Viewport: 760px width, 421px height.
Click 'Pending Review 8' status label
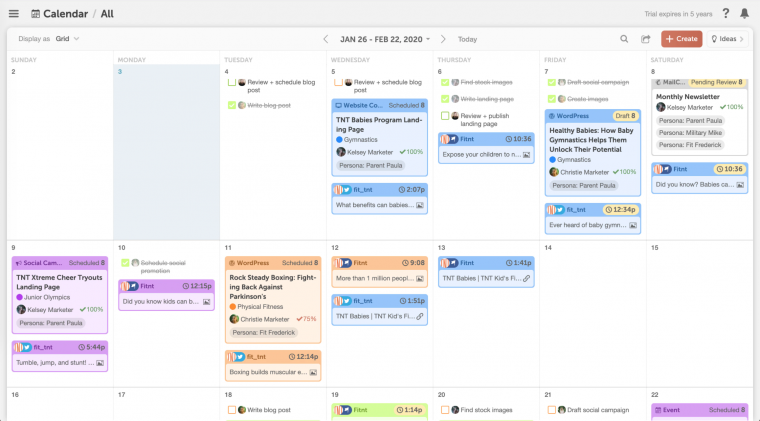pos(716,82)
